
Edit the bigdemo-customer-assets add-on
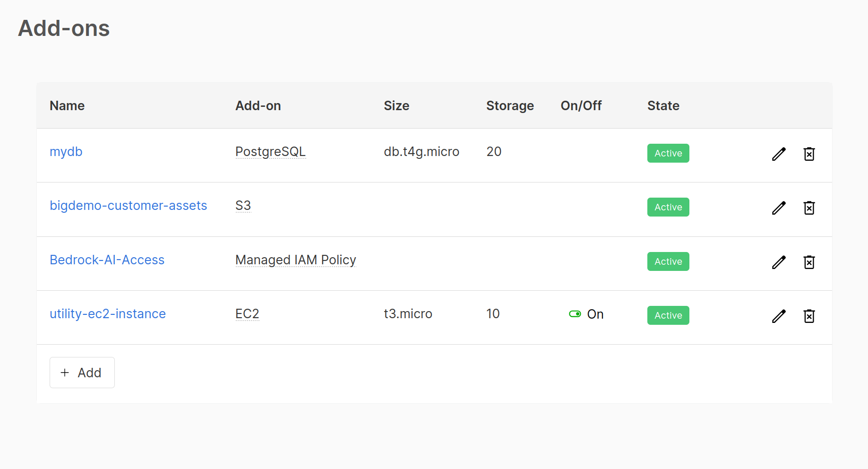click(779, 208)
